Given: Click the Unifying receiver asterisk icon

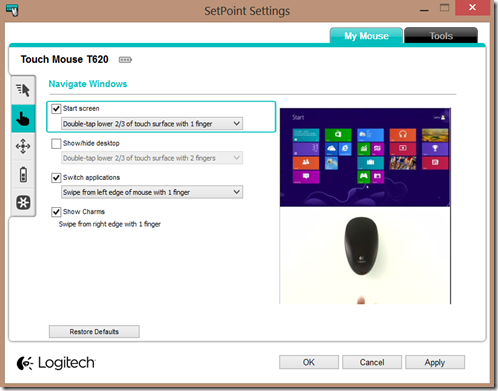Looking at the screenshot, I should pyautogui.click(x=23, y=202).
